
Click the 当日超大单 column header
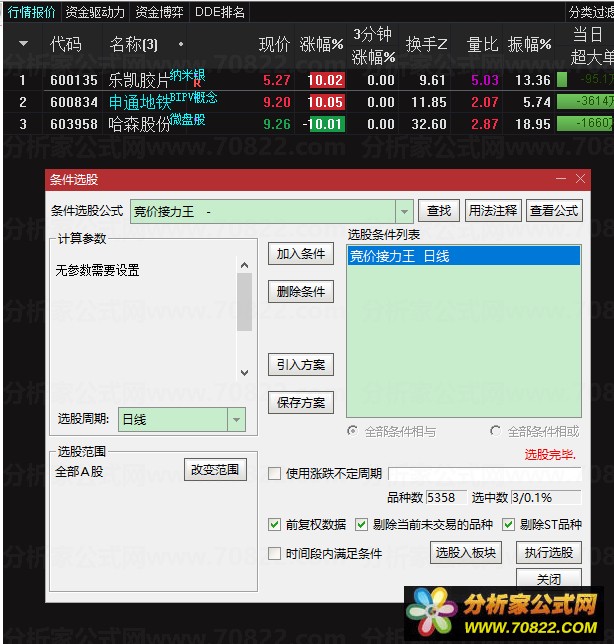click(591, 45)
